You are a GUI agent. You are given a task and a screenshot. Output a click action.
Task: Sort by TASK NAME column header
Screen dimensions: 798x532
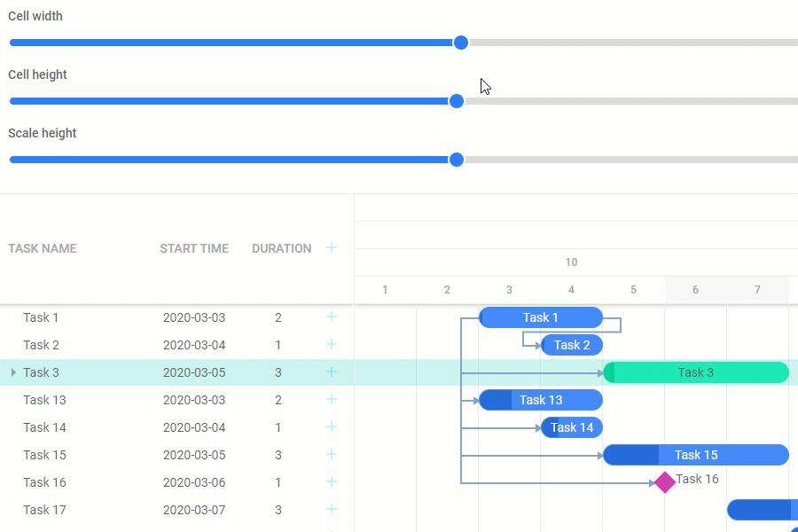click(x=43, y=248)
